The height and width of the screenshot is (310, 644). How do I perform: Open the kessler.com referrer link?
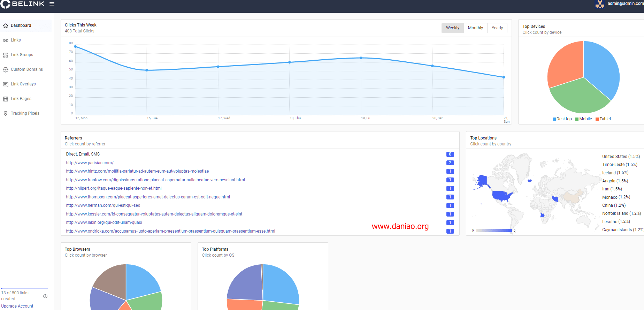tap(154, 214)
